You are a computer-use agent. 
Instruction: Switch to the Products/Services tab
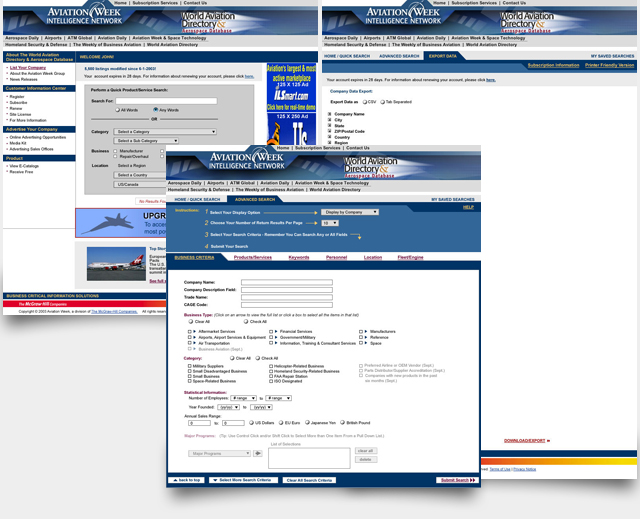(253, 257)
